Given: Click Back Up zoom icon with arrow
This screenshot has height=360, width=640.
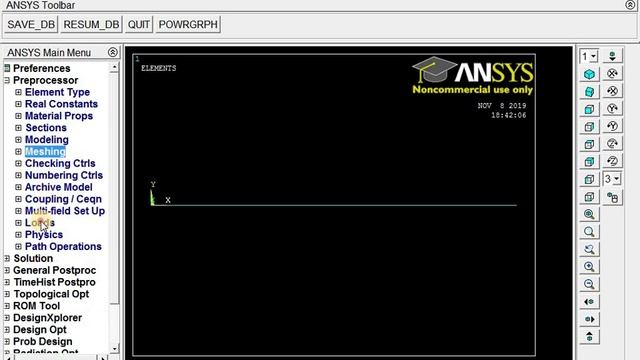Looking at the screenshot, I should pos(589,249).
